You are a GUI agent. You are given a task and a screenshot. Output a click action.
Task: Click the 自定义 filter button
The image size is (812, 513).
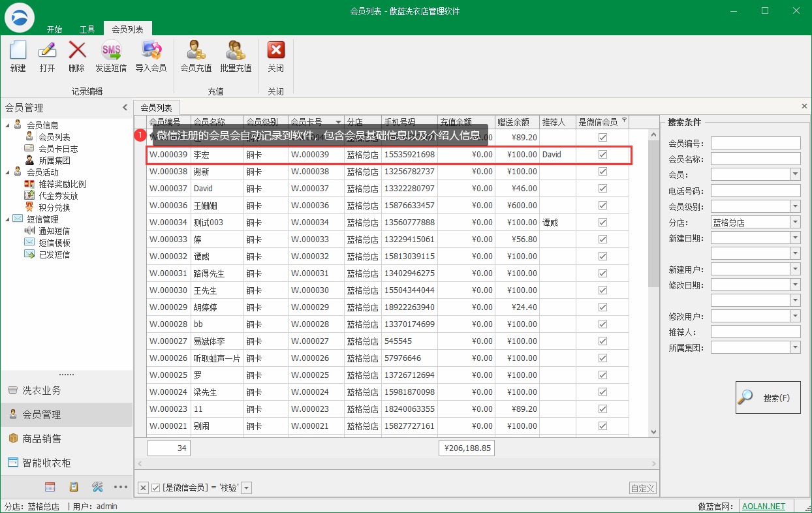click(642, 488)
